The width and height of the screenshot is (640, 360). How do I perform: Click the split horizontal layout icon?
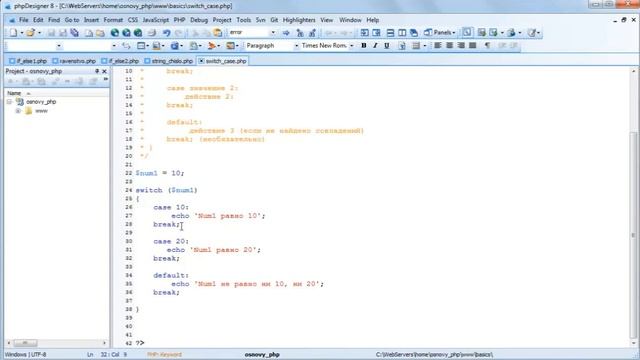[x=390, y=33]
